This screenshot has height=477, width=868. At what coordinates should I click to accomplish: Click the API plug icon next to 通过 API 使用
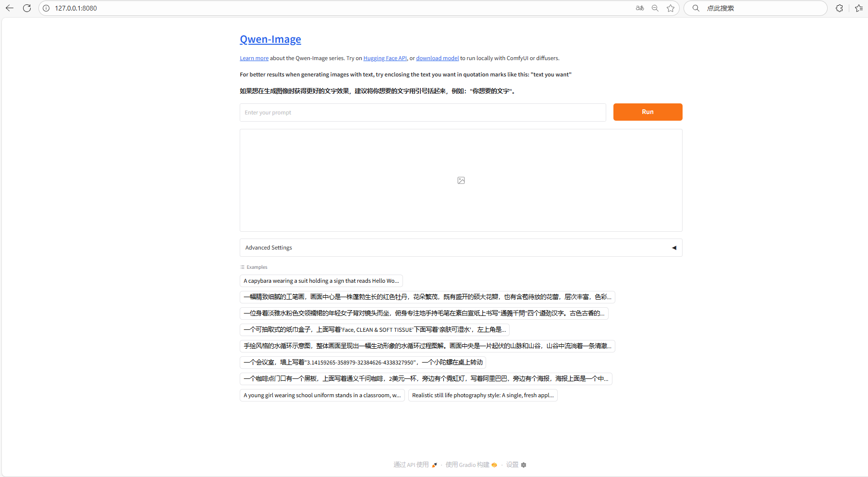[434, 465]
